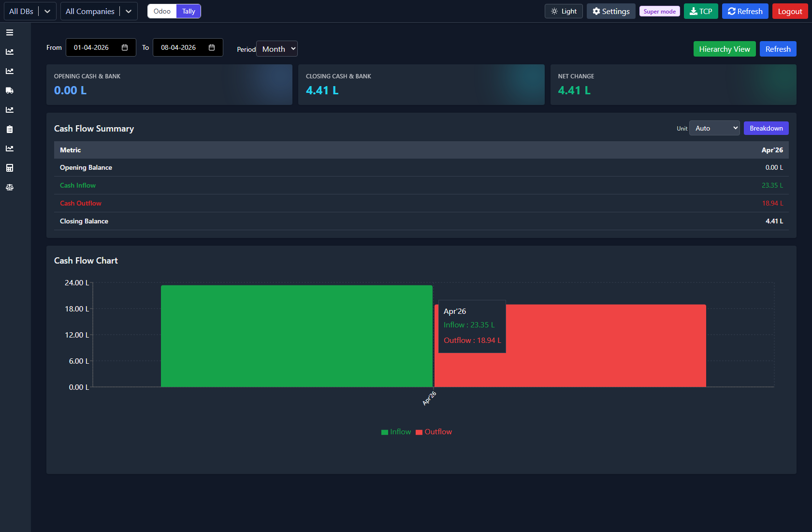Click the Net Change card
The height and width of the screenshot is (532, 812).
coord(673,85)
